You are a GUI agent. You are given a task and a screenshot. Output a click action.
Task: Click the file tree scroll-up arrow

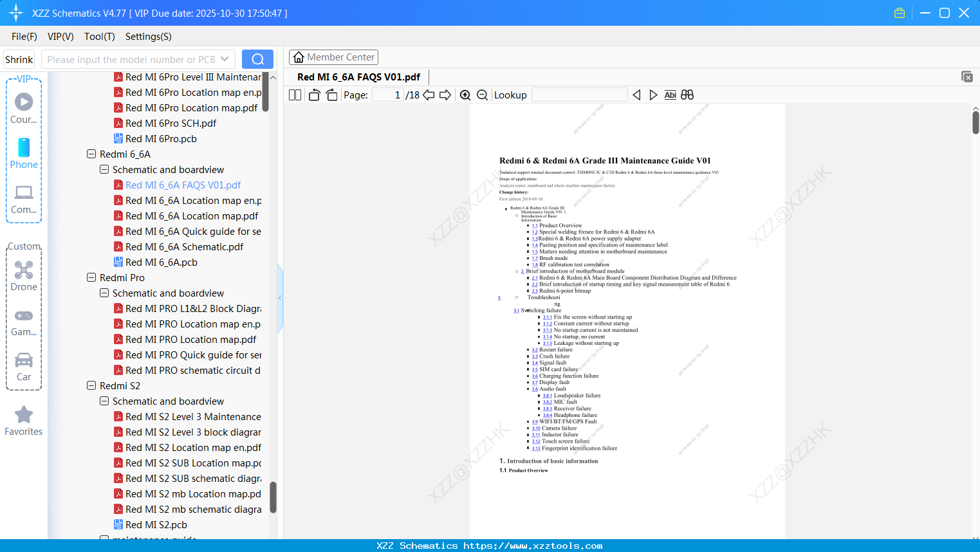coord(273,77)
